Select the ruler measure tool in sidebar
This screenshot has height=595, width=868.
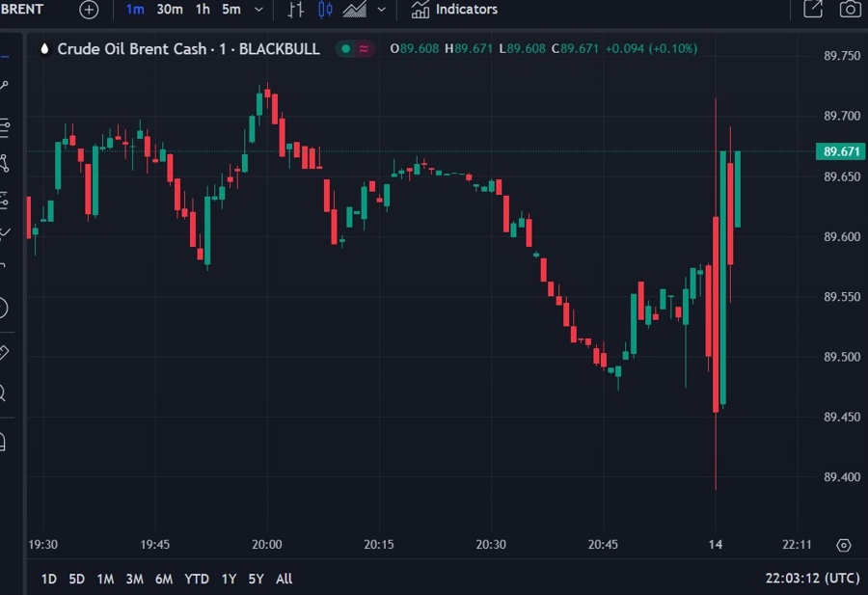tap(4, 353)
